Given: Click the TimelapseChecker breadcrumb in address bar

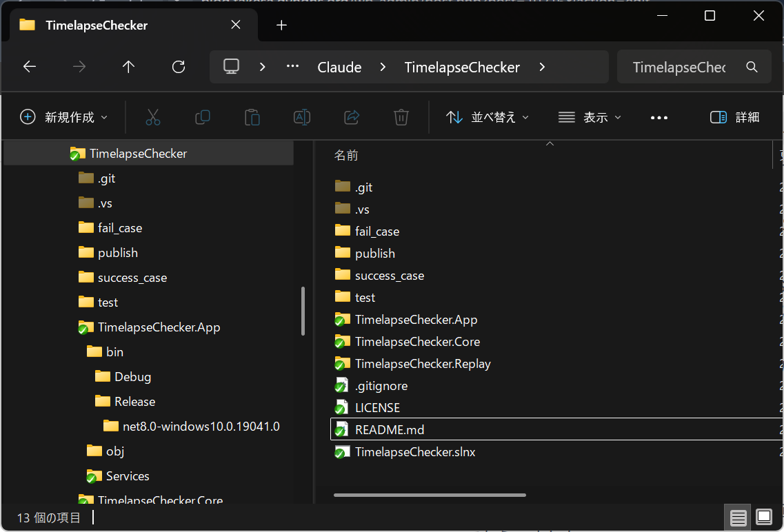Looking at the screenshot, I should [462, 68].
